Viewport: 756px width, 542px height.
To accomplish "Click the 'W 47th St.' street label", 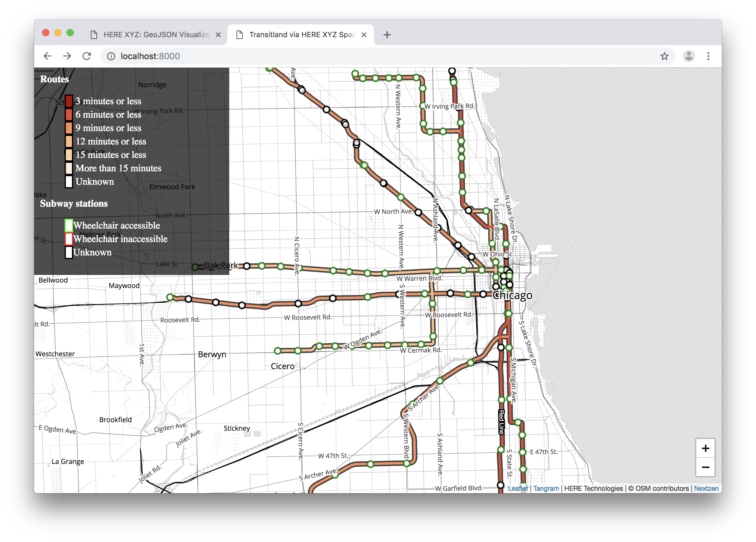I will [x=333, y=456].
